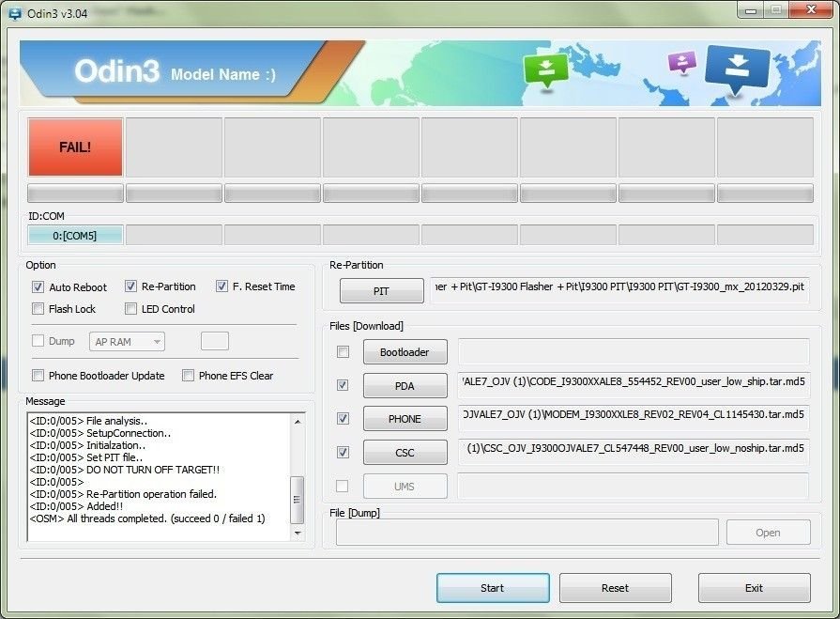Viewport: 840px width, 619px height.
Task: Enable the Flash Lock checkbox
Action: coord(38,309)
